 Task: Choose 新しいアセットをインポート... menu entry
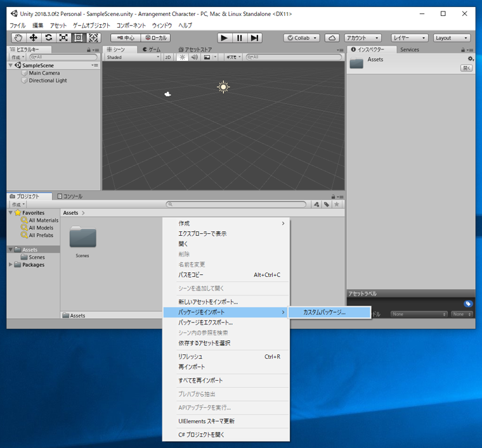[x=226, y=302]
